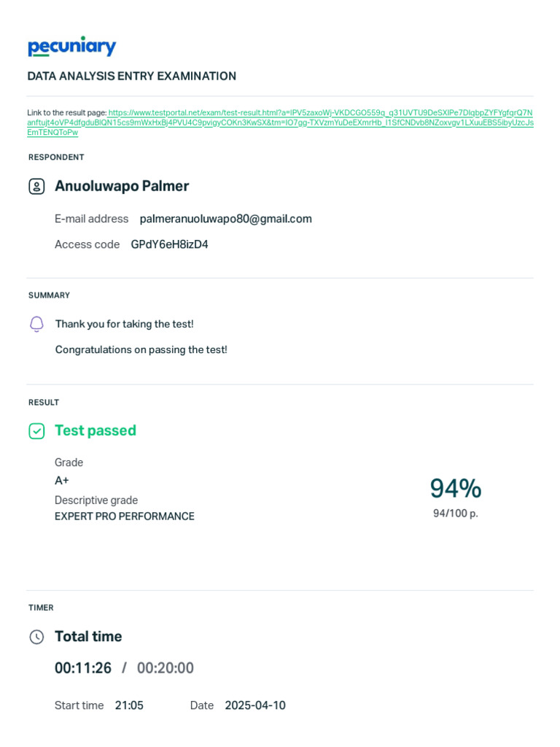Screen dimensions: 560x747
Task: Click the 94/100 p. points text
Action: click(456, 514)
